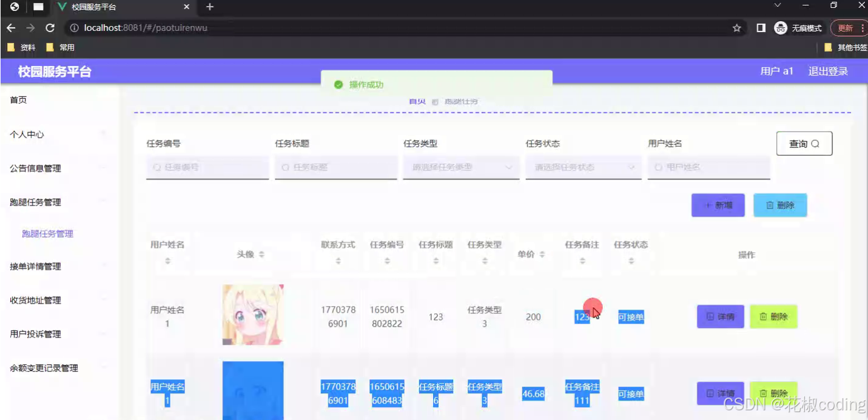Click the 退出登录 link
The image size is (868, 420).
point(827,71)
